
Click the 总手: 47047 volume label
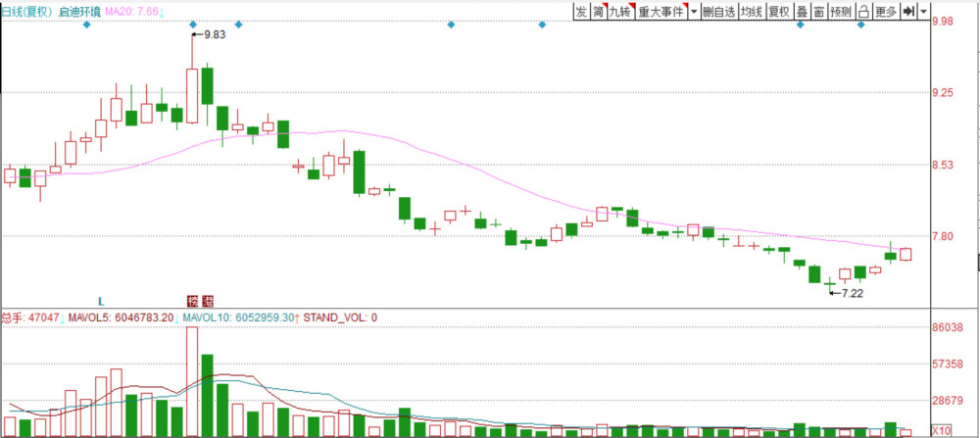click(32, 317)
